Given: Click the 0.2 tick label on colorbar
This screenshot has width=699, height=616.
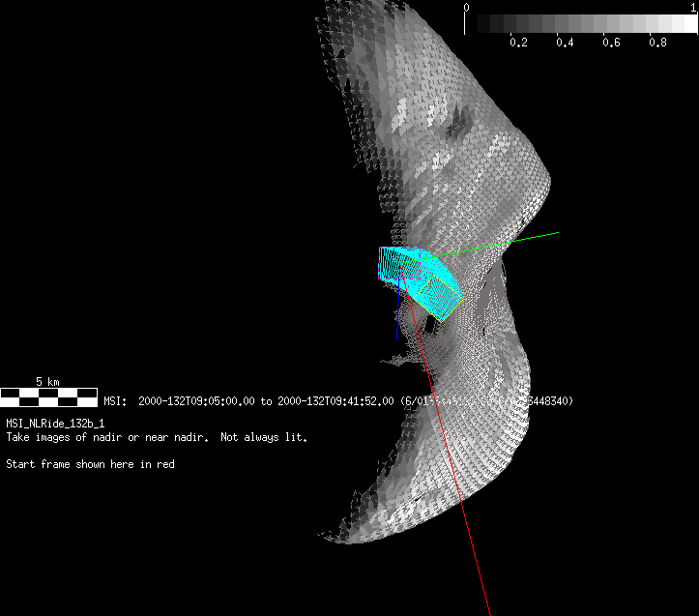Looking at the screenshot, I should (518, 44).
